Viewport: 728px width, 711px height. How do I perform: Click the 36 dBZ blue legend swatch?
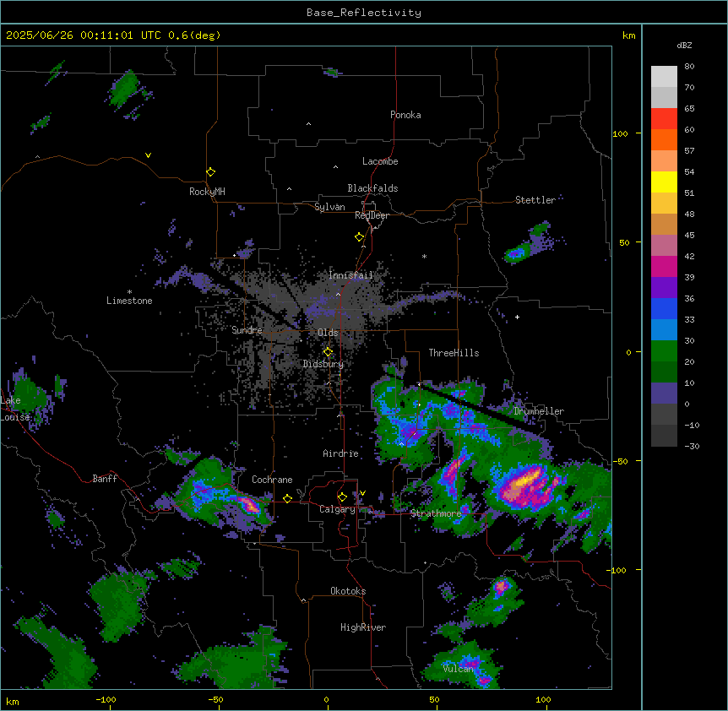pyautogui.click(x=664, y=308)
